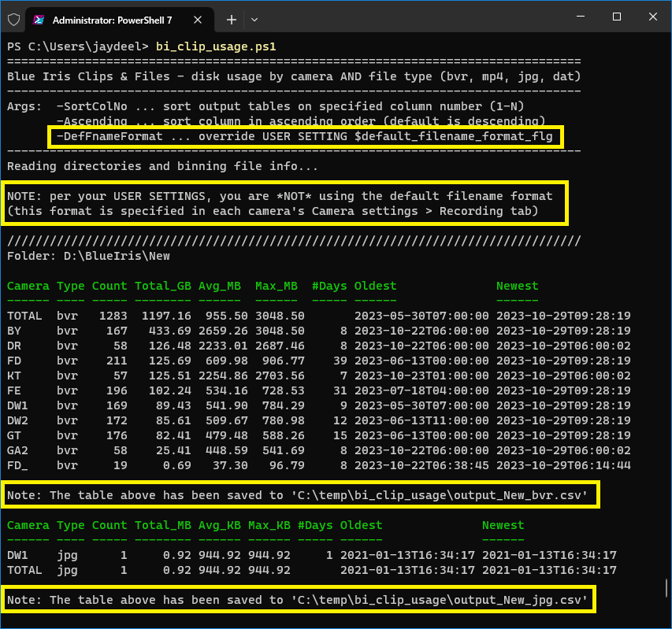Click the 'Max_MB' column header
This screenshot has height=629, width=672.
277,286
